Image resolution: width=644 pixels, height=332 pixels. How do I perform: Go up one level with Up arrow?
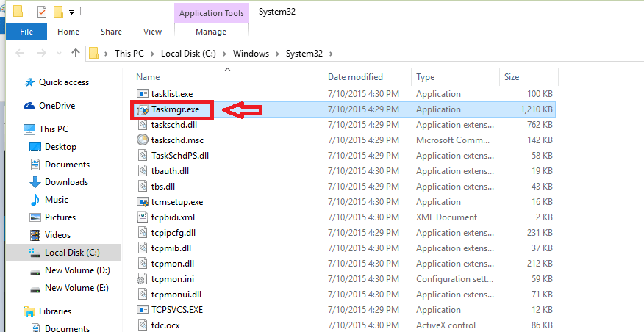click(75, 53)
